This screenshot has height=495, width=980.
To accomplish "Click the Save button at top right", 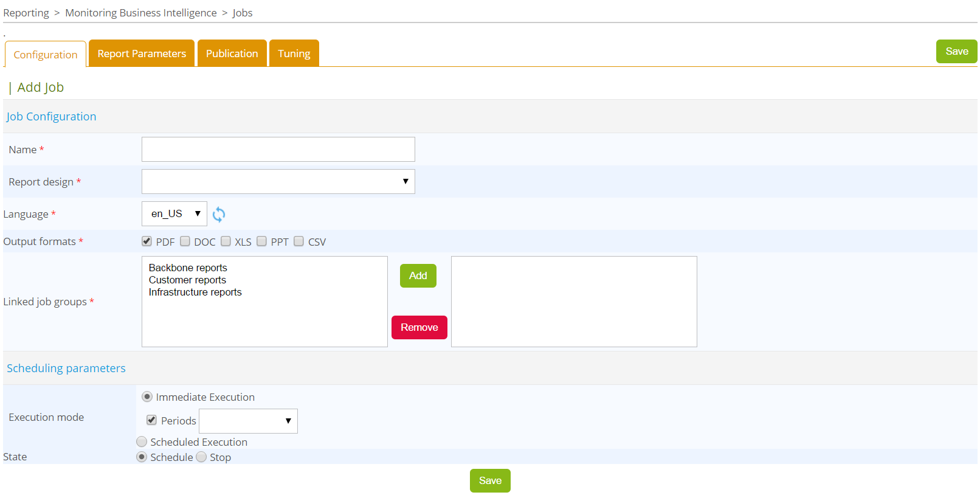I will coord(956,52).
